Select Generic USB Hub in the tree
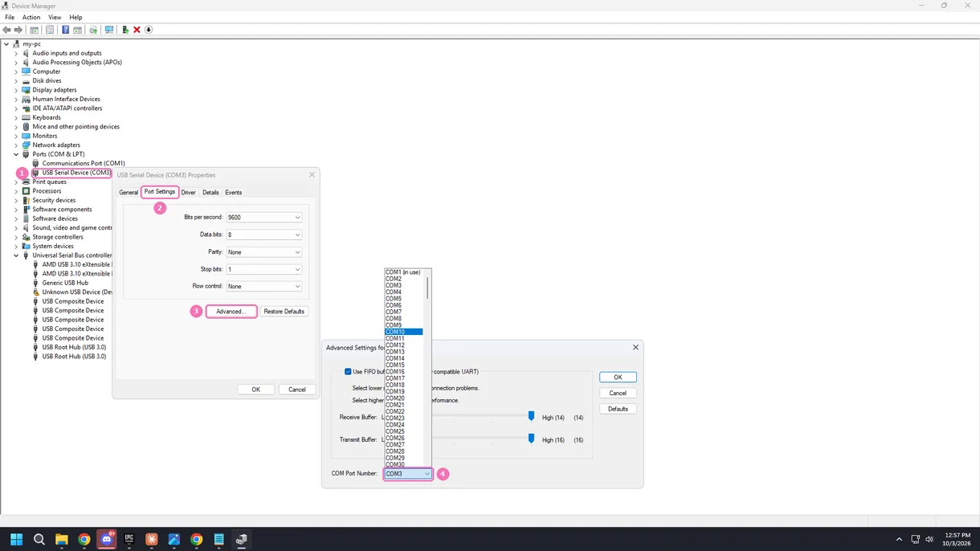This screenshot has width=980, height=551. click(x=65, y=283)
